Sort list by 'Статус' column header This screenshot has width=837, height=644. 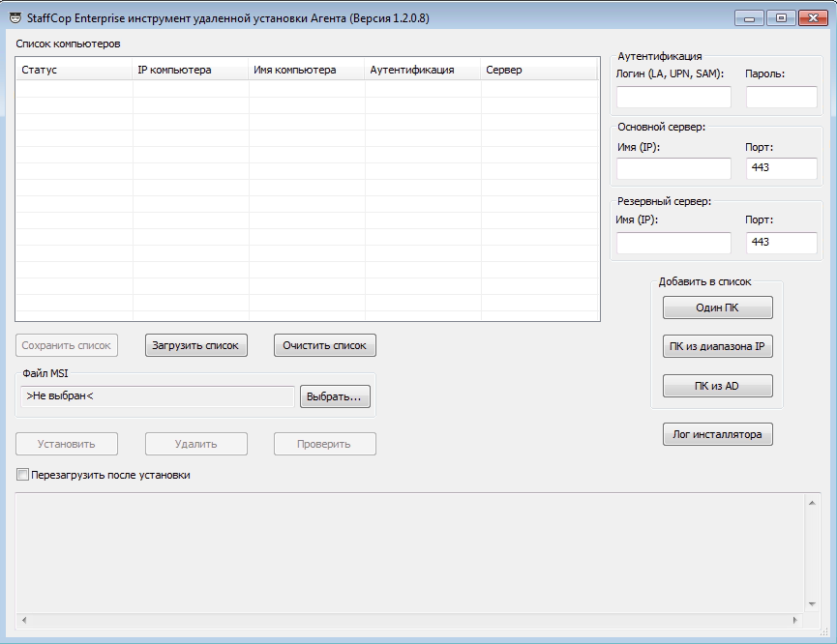pyautogui.click(x=74, y=70)
